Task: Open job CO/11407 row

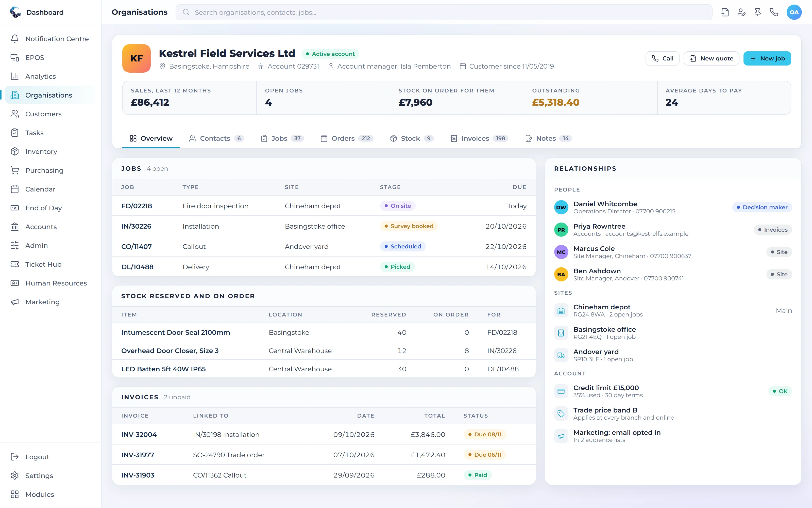Action: coord(324,246)
